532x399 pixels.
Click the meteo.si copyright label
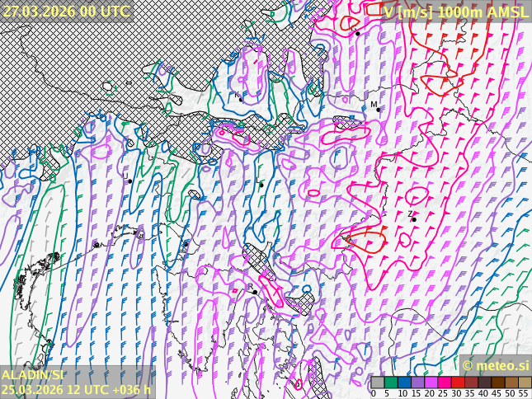(x=495, y=365)
